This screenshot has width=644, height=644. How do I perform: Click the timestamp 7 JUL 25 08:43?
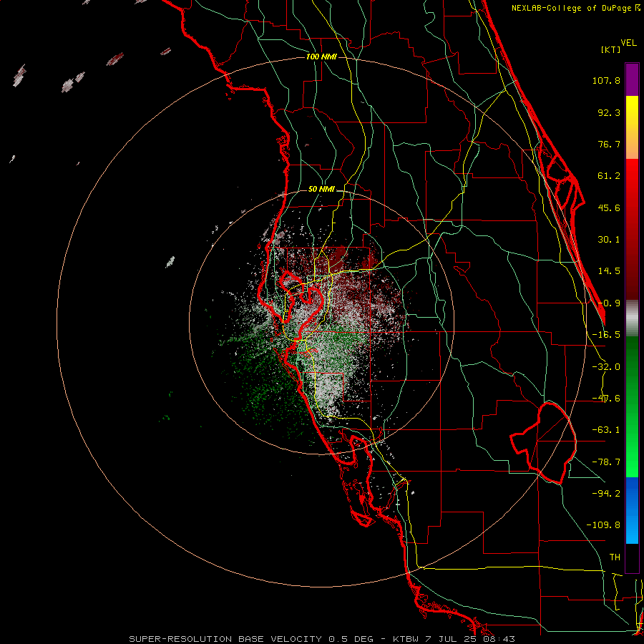(472, 639)
